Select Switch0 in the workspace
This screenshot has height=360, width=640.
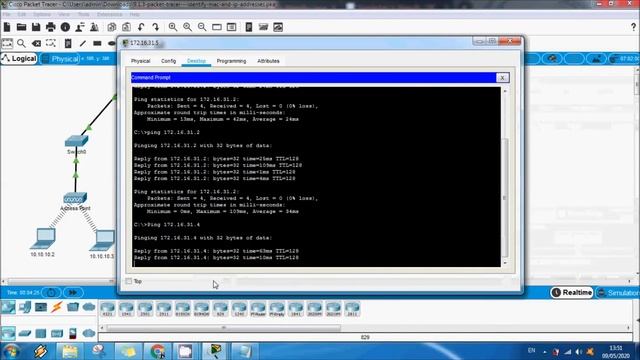(76, 141)
